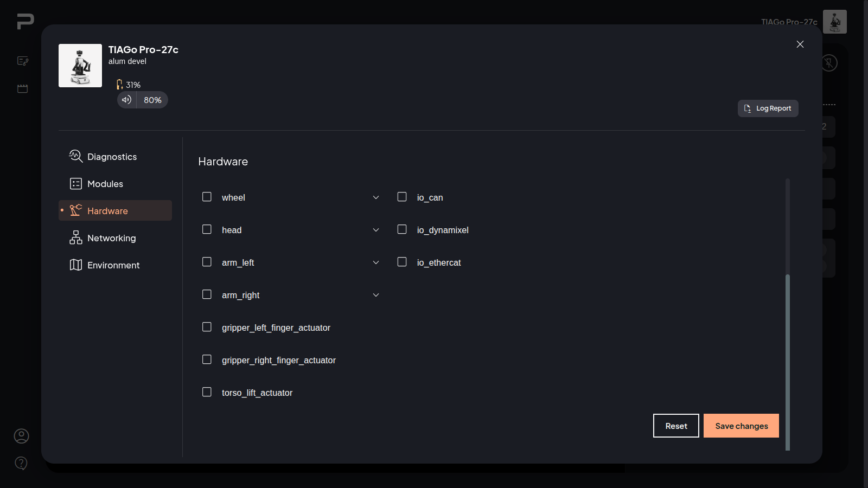This screenshot has width=868, height=488.
Task: Open the Environment section
Action: point(115,265)
